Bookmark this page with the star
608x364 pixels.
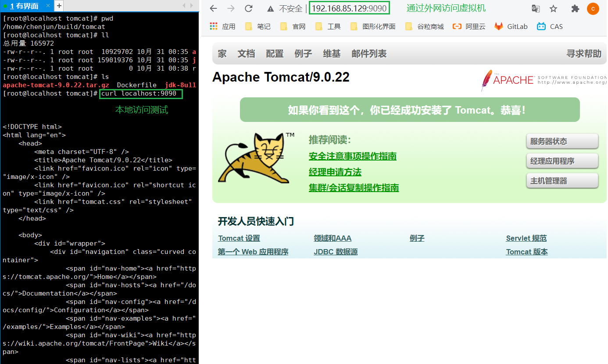pos(553,8)
